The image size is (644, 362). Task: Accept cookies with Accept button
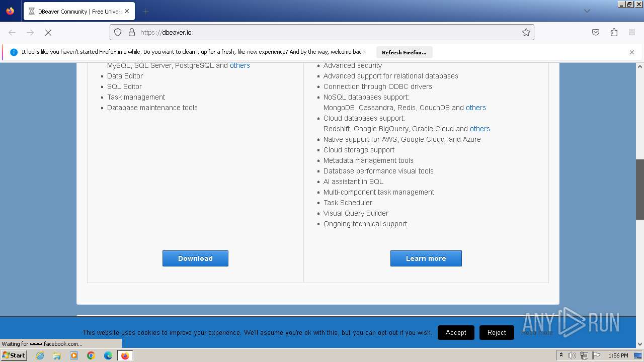click(456, 332)
